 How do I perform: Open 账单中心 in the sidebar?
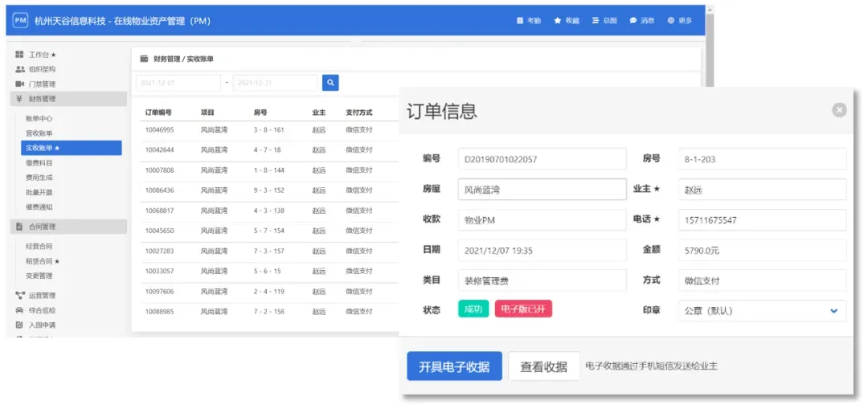[x=39, y=118]
